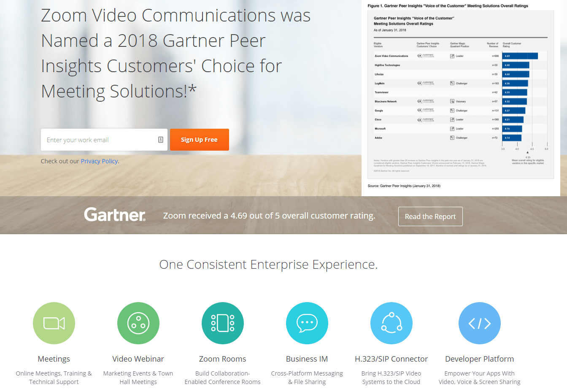Open the Video Webinar heading link

pos(138,359)
